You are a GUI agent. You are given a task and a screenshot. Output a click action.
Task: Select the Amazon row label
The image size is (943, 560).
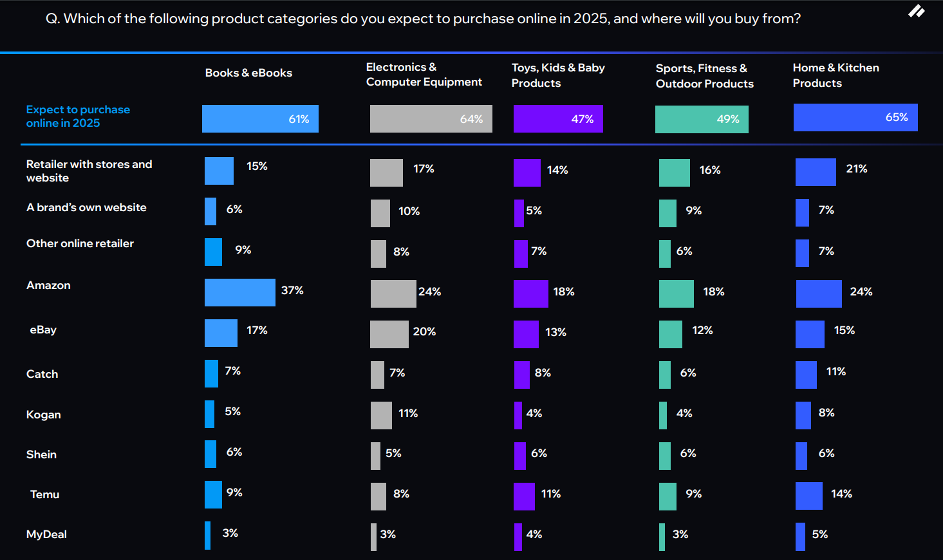tap(48, 285)
